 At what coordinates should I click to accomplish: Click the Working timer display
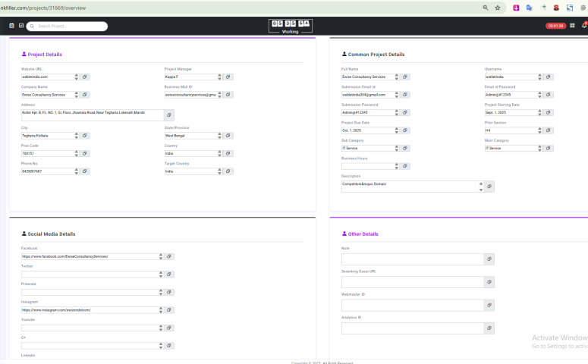coord(290,26)
